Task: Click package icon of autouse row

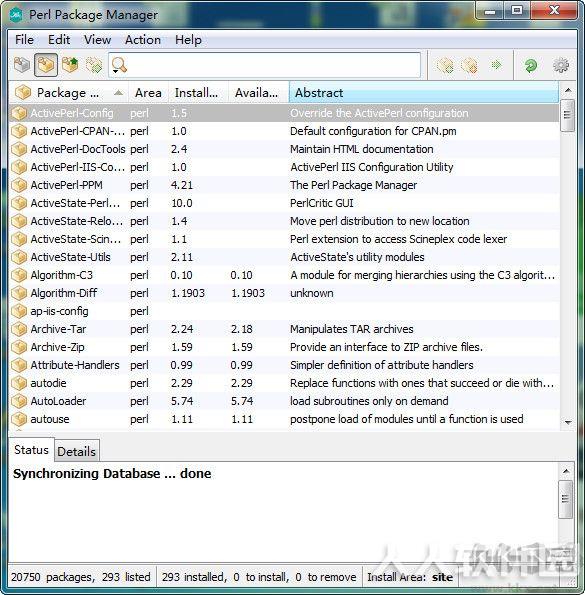Action: tap(19, 419)
